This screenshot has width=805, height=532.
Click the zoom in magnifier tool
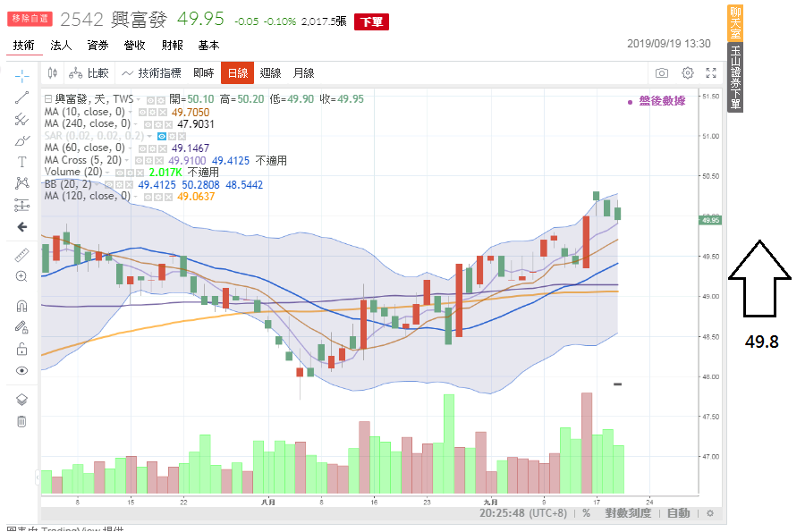click(21, 276)
